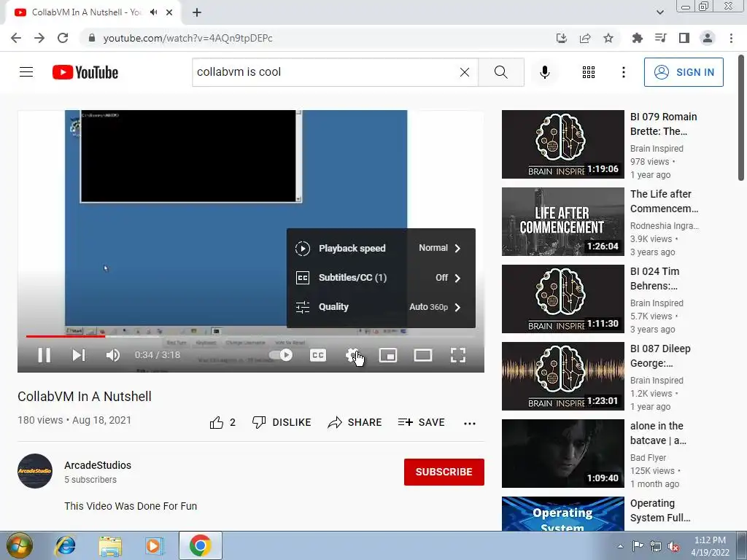The height and width of the screenshot is (560, 747).
Task: Open Windows Start menu
Action: click(x=20, y=545)
